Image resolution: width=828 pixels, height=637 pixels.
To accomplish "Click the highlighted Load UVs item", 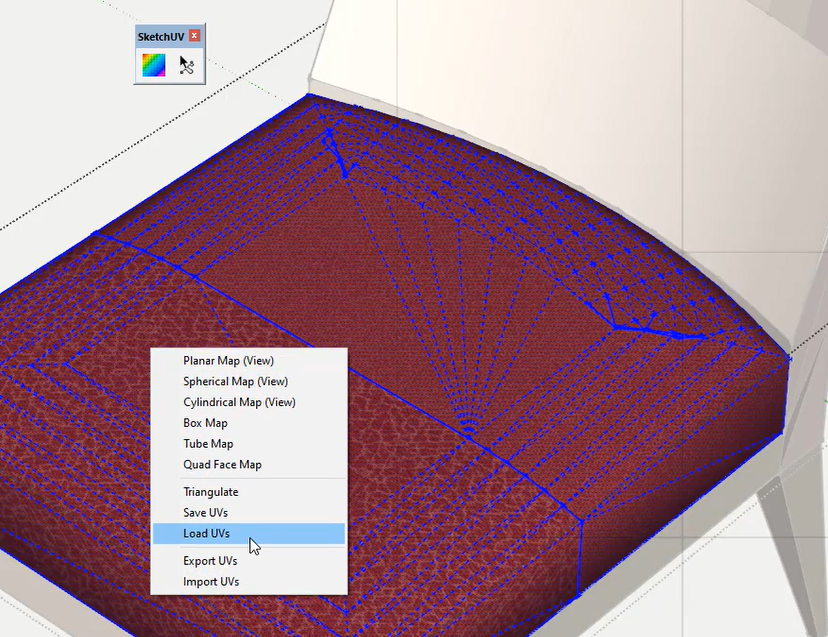I will point(206,534).
